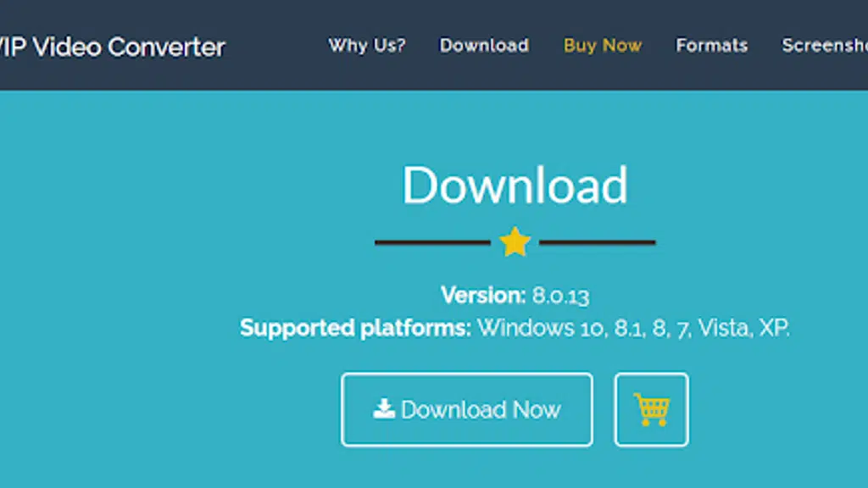The width and height of the screenshot is (868, 488).
Task: Click the VIP Video Converter site title
Action: 113,47
